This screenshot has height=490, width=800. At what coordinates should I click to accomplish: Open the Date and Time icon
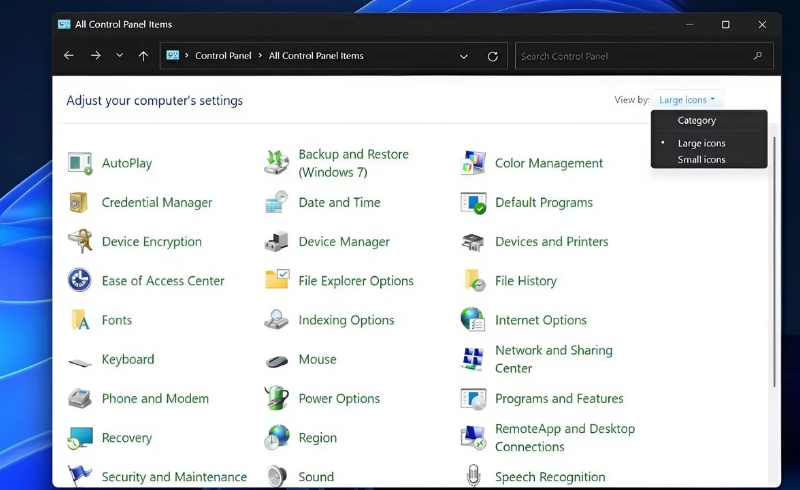(277, 202)
